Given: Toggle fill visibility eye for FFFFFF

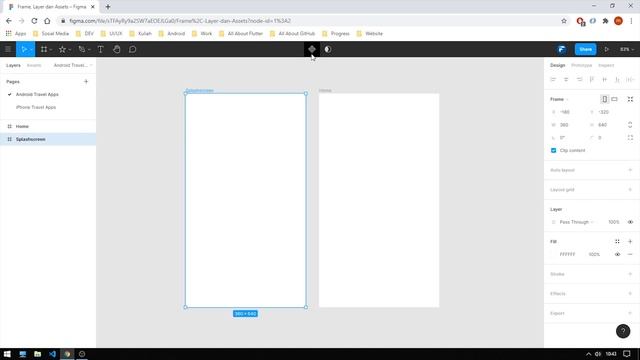Looking at the screenshot, I should [617, 254].
